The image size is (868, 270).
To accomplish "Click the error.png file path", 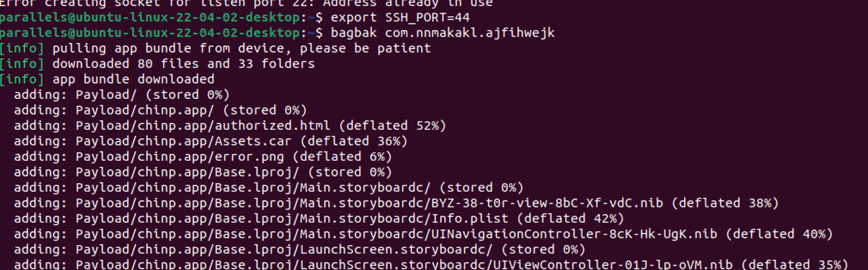I will (180, 156).
